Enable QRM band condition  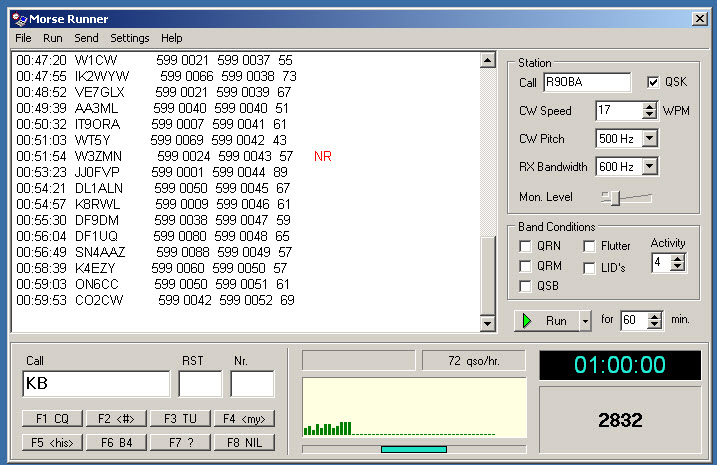[x=525, y=266]
